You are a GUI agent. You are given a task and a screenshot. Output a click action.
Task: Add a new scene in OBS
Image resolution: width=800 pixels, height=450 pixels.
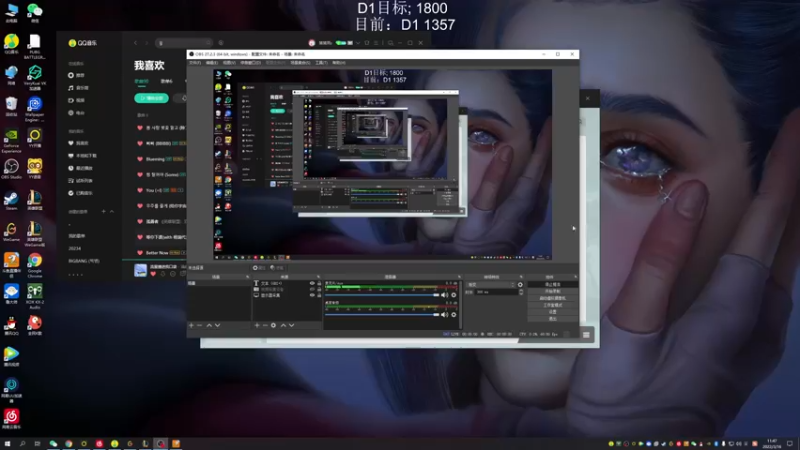coord(191,325)
